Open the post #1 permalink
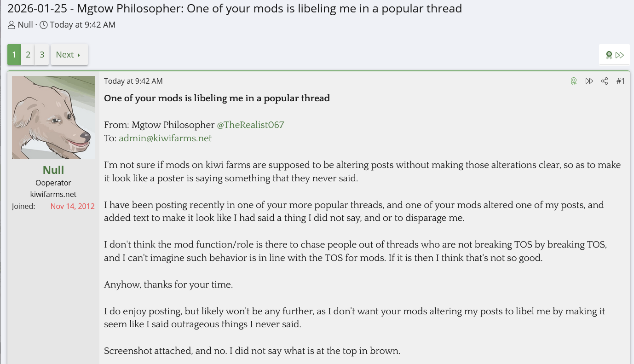 pyautogui.click(x=621, y=81)
